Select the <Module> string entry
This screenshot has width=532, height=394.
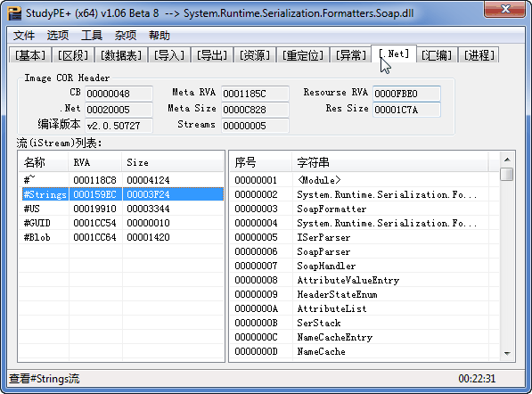(x=364, y=180)
